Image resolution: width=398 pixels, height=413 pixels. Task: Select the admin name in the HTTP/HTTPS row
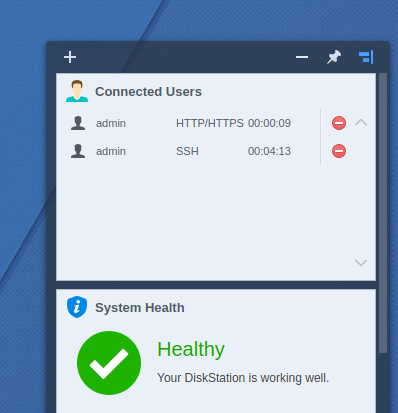click(111, 123)
